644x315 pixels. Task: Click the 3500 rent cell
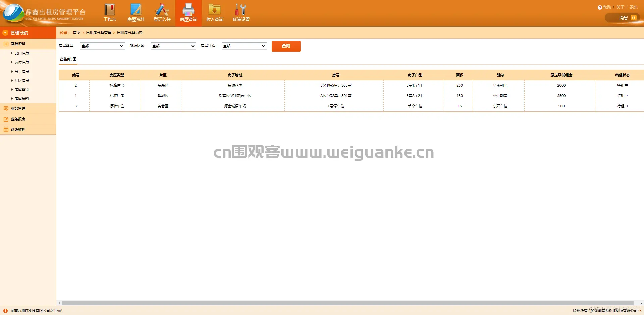point(561,96)
